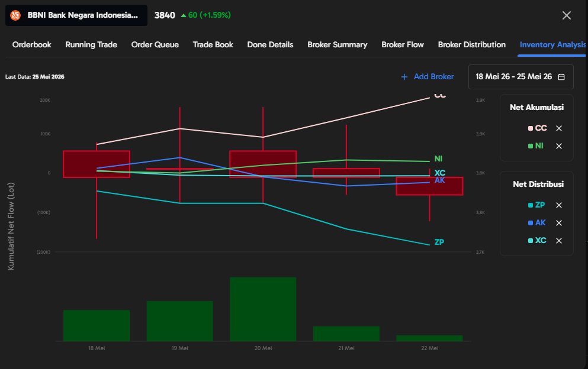The height and width of the screenshot is (369, 588).
Task: Click the Net Akumulasi heading
Action: pos(536,107)
